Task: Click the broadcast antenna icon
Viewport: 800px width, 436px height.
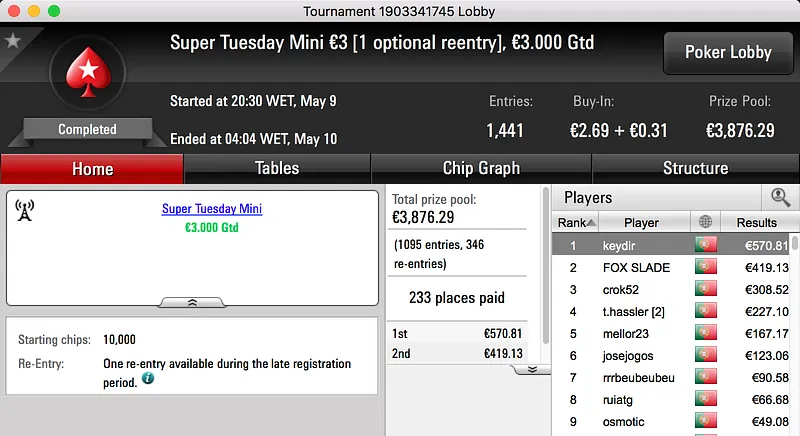Action: click(x=25, y=210)
